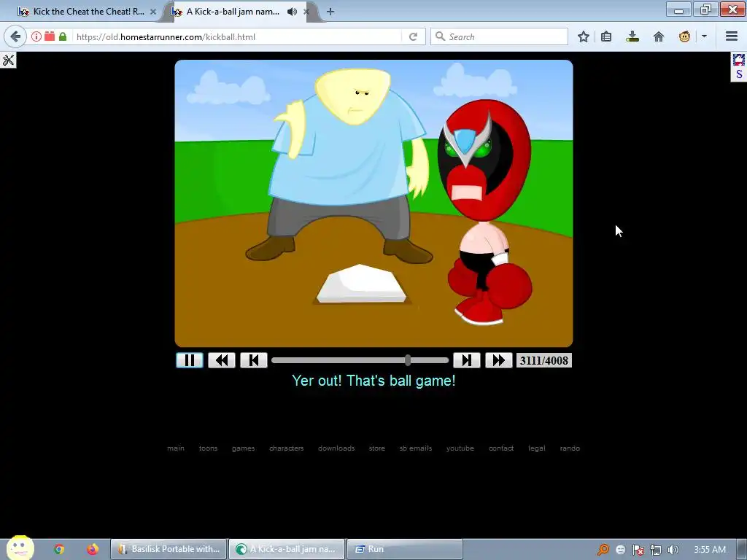Screen dimensions: 747x560
Task: Click the wrench tools icon at page top-left
Action: 8,60
